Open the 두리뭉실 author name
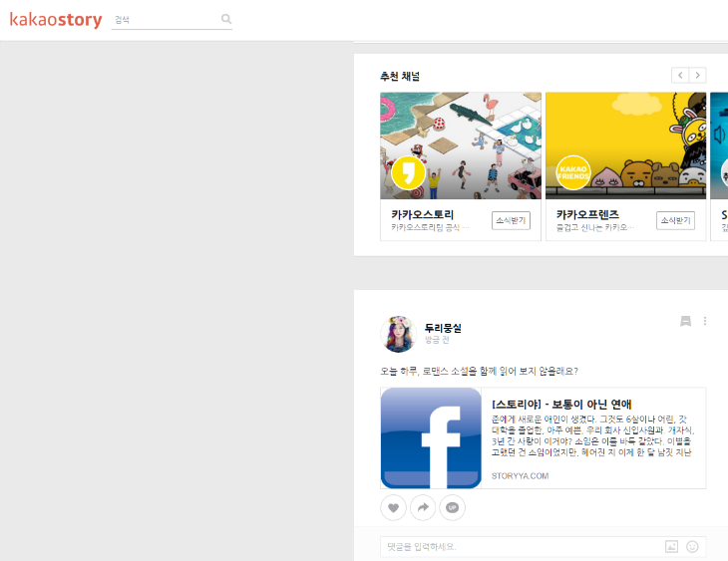This screenshot has width=728, height=561. (x=443, y=328)
